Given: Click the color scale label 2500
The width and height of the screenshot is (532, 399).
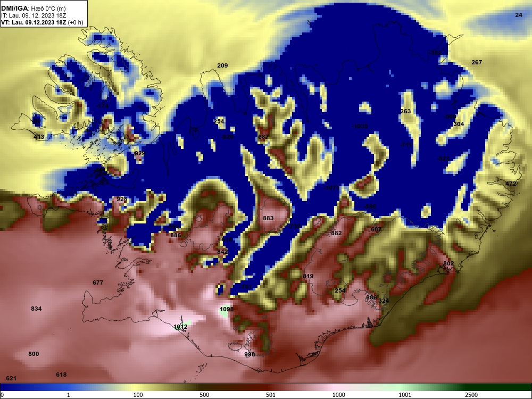Looking at the screenshot, I should (471, 395).
